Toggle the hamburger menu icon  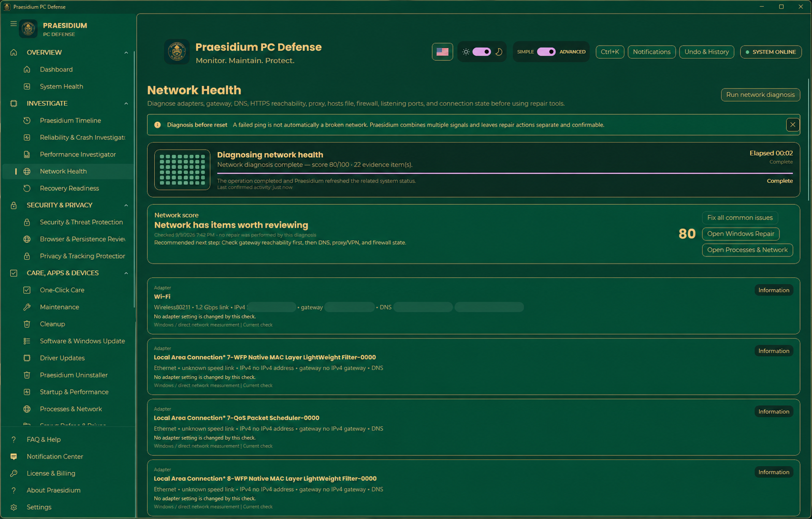pos(13,24)
